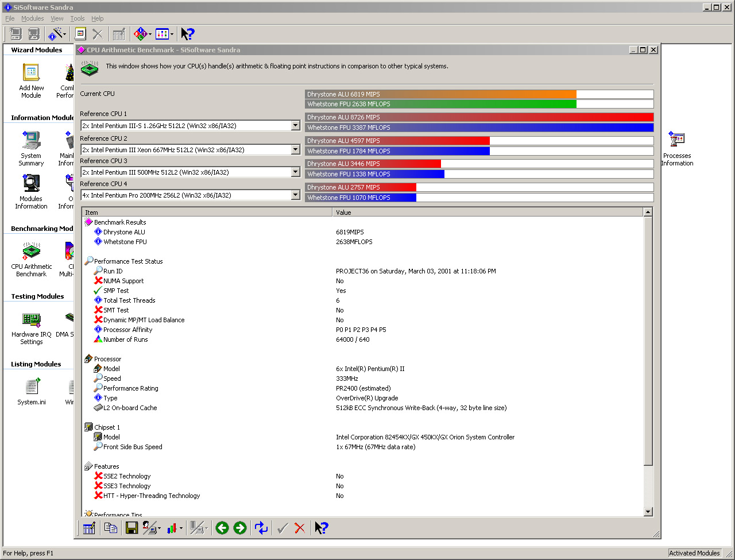735x560 pixels.
Task: Click the Value column header
Action: point(487,213)
